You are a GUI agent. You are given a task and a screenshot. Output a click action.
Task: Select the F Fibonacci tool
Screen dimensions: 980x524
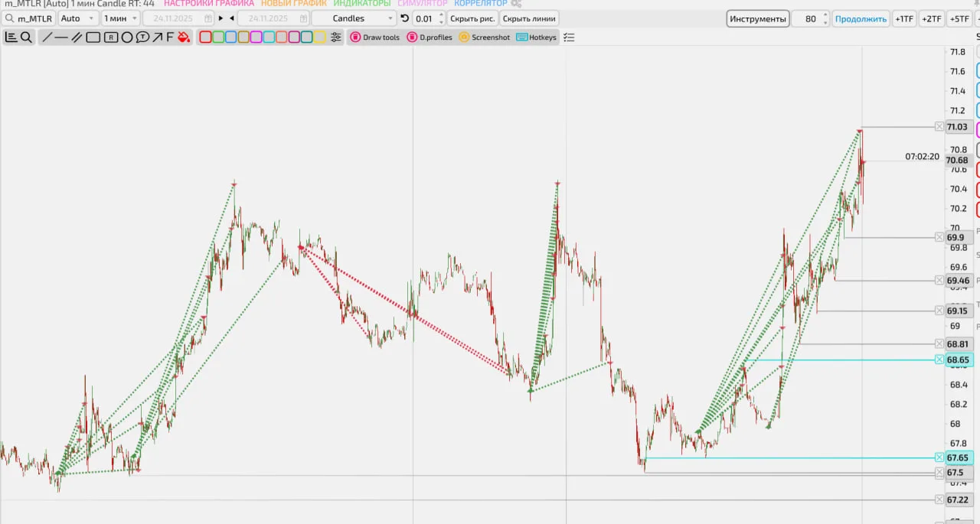170,37
